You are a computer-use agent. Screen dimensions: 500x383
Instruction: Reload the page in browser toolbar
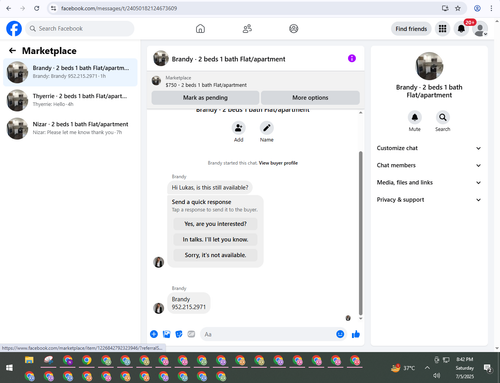[x=37, y=8]
